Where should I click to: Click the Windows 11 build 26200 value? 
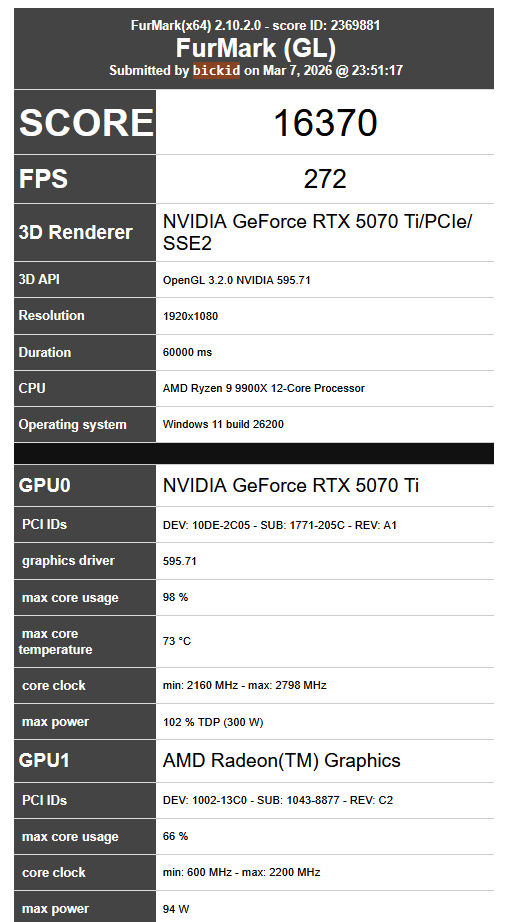(223, 424)
